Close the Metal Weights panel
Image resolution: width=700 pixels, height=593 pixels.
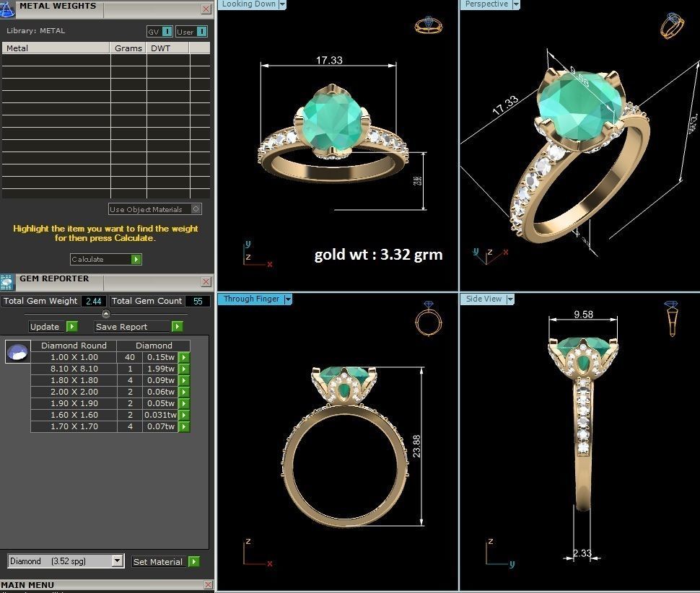pyautogui.click(x=206, y=9)
